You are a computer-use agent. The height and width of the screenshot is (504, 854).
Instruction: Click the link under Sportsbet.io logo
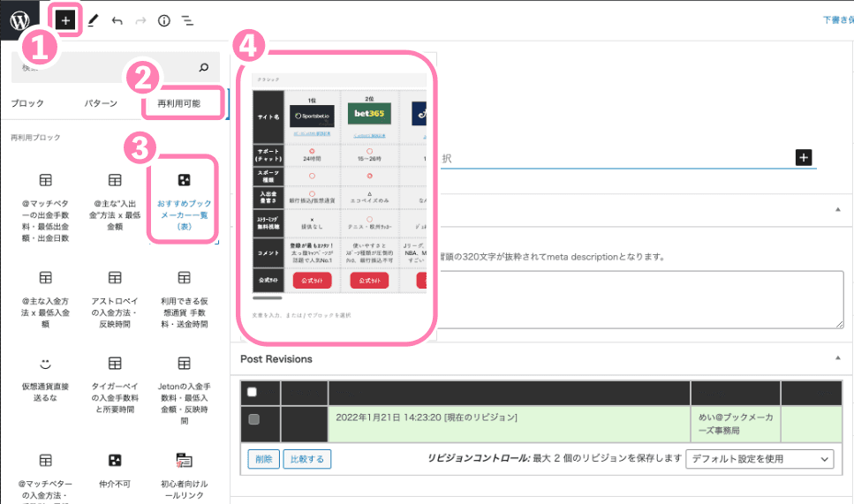[x=312, y=134]
